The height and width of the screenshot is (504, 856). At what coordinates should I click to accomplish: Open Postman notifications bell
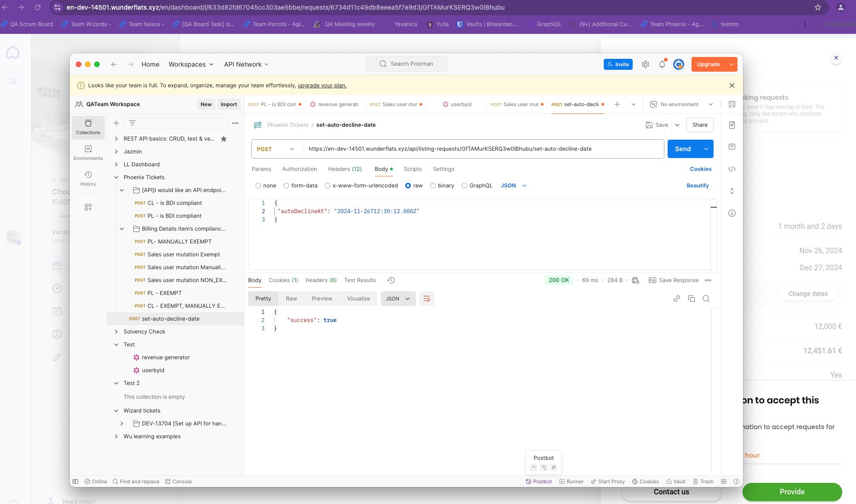click(662, 64)
